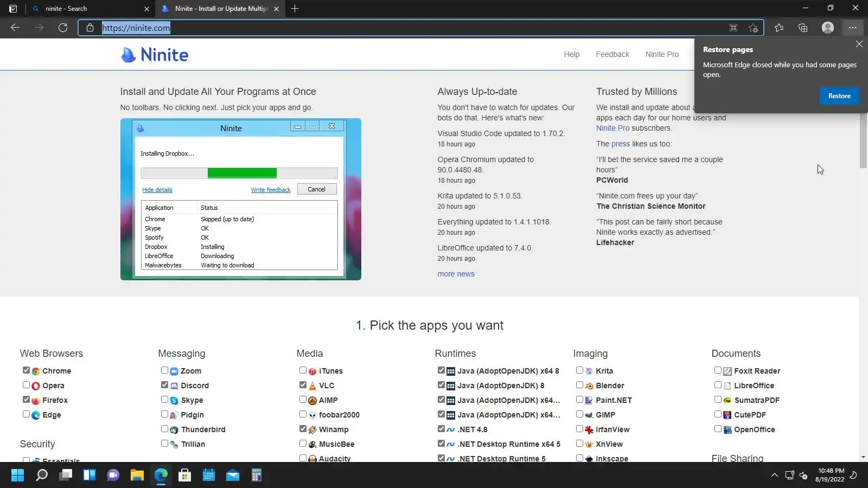Uncheck the VLC checkbox
The width and height of the screenshot is (868, 488).
pos(303,385)
